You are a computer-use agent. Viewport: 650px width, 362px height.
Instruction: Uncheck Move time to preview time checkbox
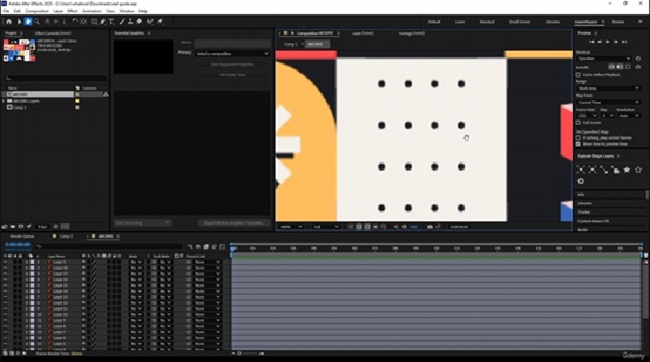(x=578, y=144)
